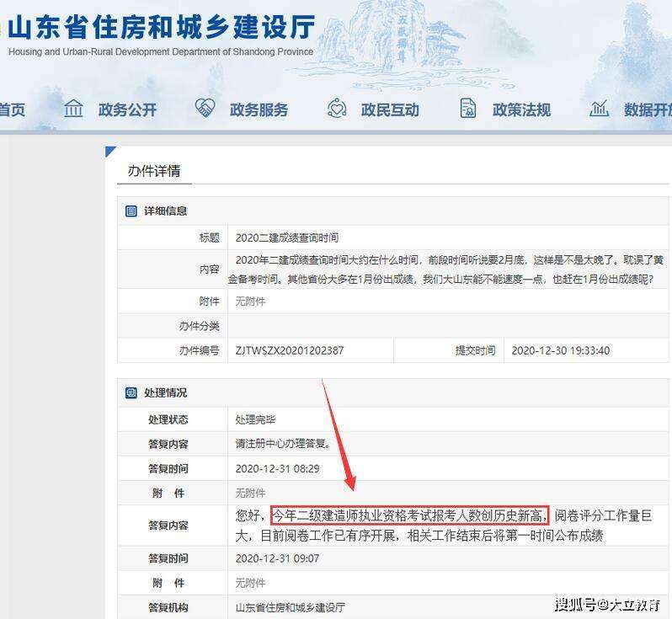Click the 政务公开 building icon
672x619 pixels.
point(74,109)
